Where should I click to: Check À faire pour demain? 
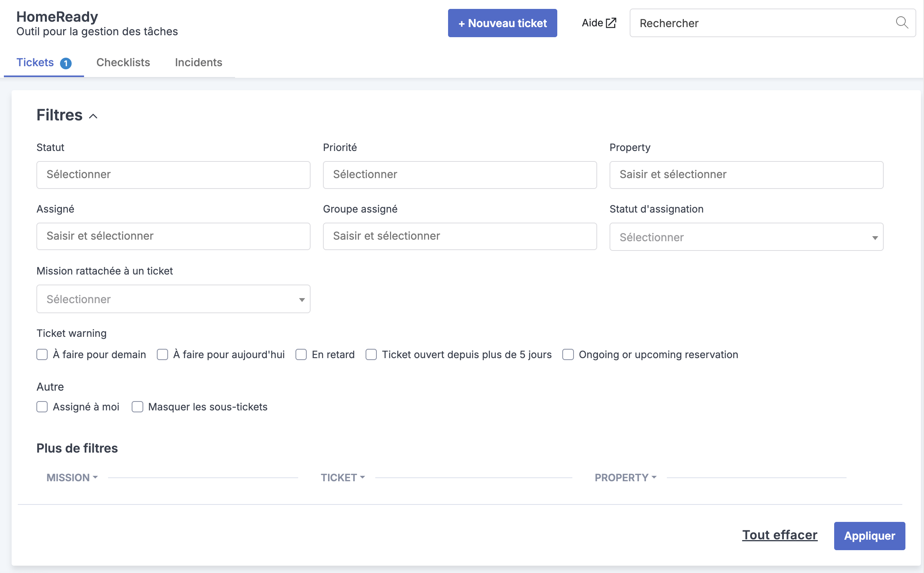(42, 355)
